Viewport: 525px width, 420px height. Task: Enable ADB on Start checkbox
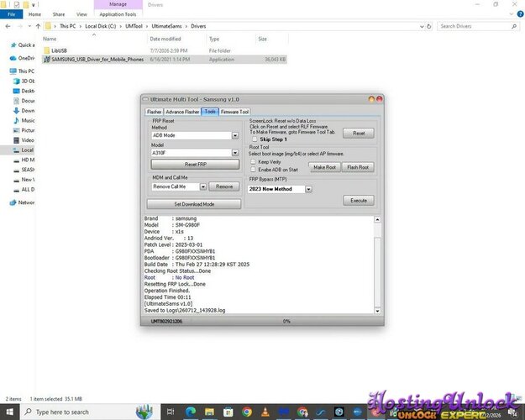[254, 170]
